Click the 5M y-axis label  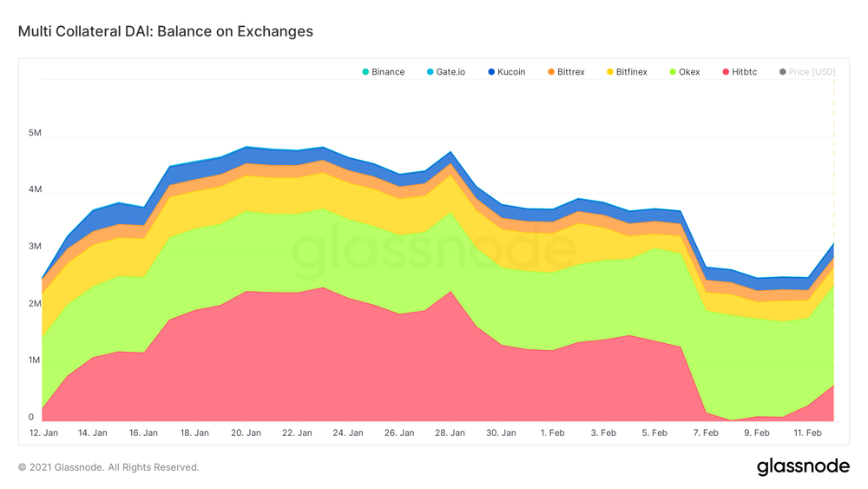(x=35, y=133)
